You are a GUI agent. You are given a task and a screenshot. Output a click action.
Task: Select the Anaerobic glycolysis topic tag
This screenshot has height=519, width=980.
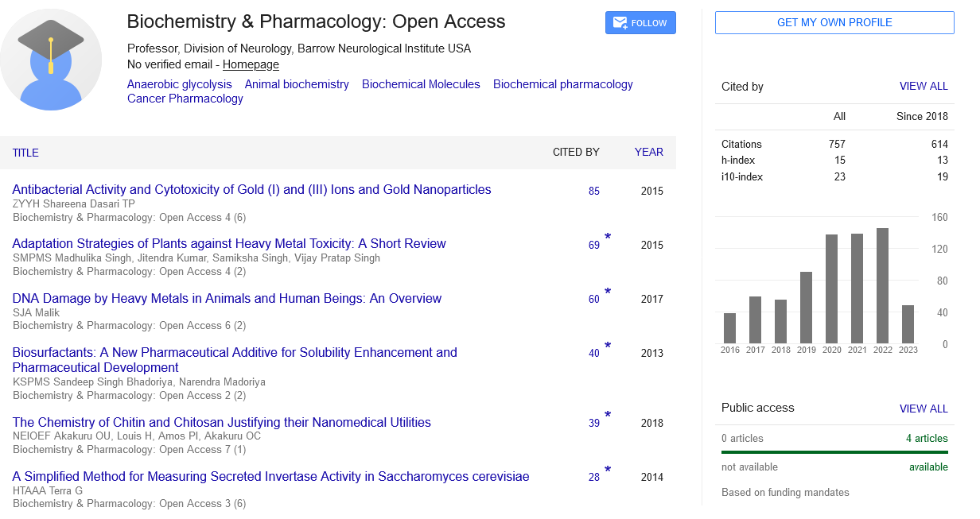click(180, 84)
